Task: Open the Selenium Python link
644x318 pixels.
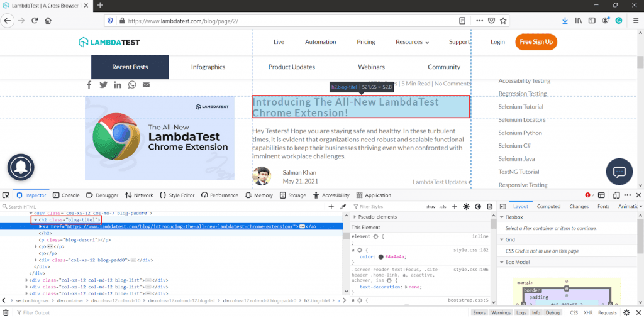Action: pos(519,133)
